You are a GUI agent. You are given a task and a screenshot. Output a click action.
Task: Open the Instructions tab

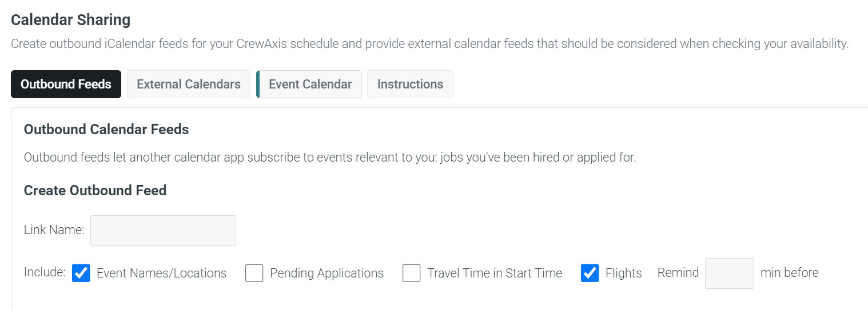(410, 84)
